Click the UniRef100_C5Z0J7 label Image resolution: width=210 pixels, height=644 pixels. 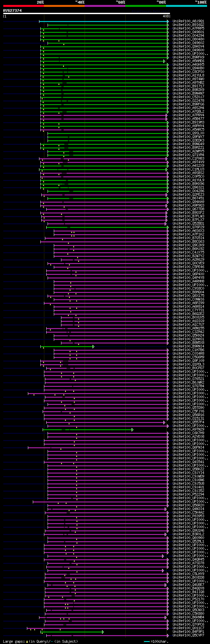tap(188, 97)
